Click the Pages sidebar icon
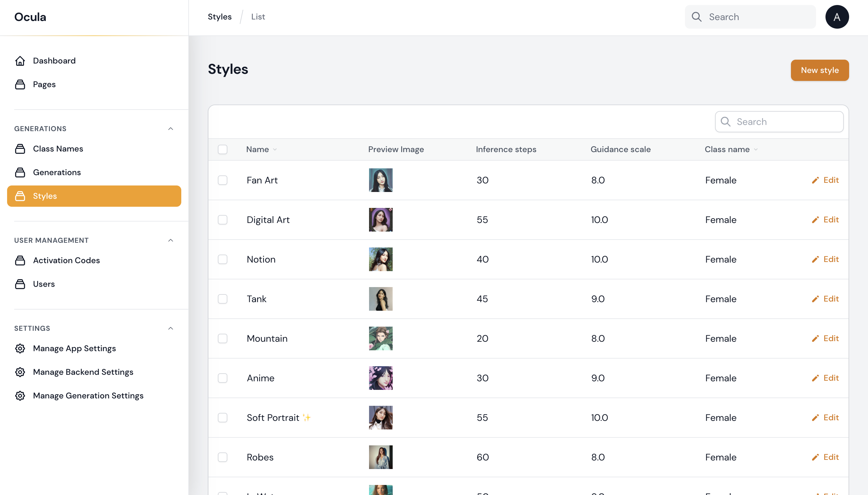This screenshot has width=868, height=495. click(20, 84)
